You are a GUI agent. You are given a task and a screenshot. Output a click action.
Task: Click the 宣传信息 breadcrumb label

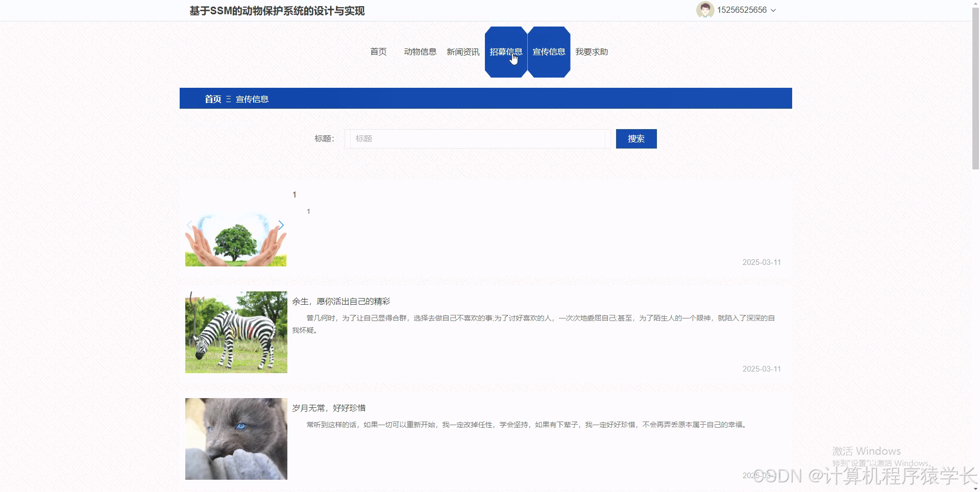coord(253,99)
